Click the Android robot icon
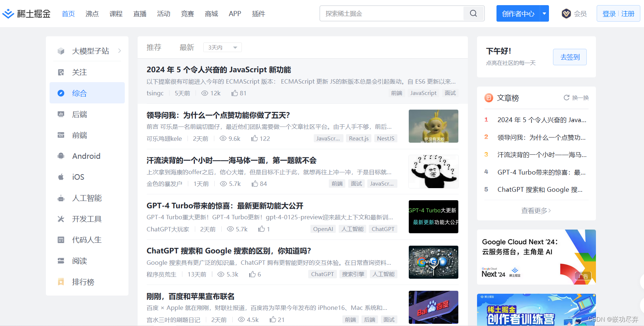The height and width of the screenshot is (326, 644). 61,156
